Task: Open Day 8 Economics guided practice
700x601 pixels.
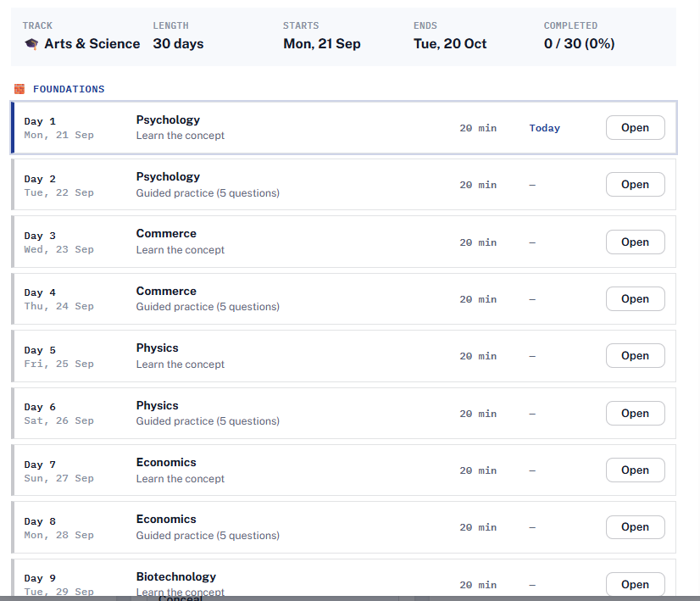Action: [635, 527]
